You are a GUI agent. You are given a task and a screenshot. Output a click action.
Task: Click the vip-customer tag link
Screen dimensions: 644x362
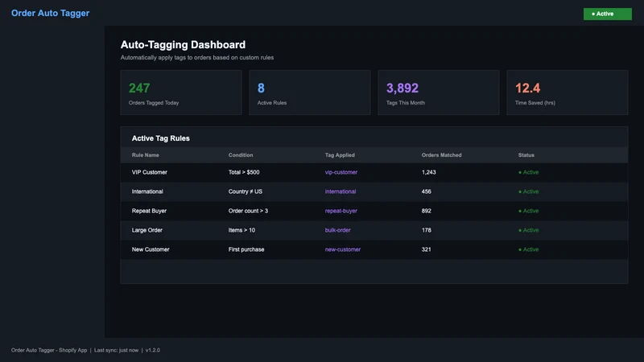pyautogui.click(x=341, y=172)
